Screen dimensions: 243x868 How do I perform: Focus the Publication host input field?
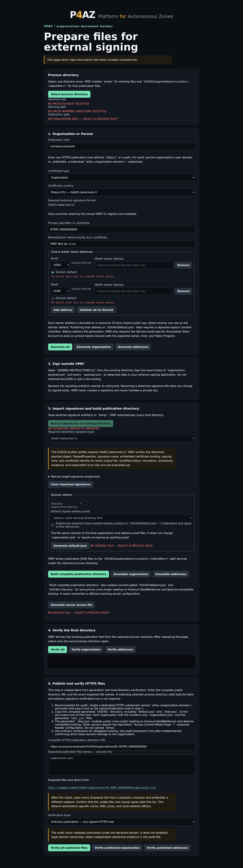[122, 146]
